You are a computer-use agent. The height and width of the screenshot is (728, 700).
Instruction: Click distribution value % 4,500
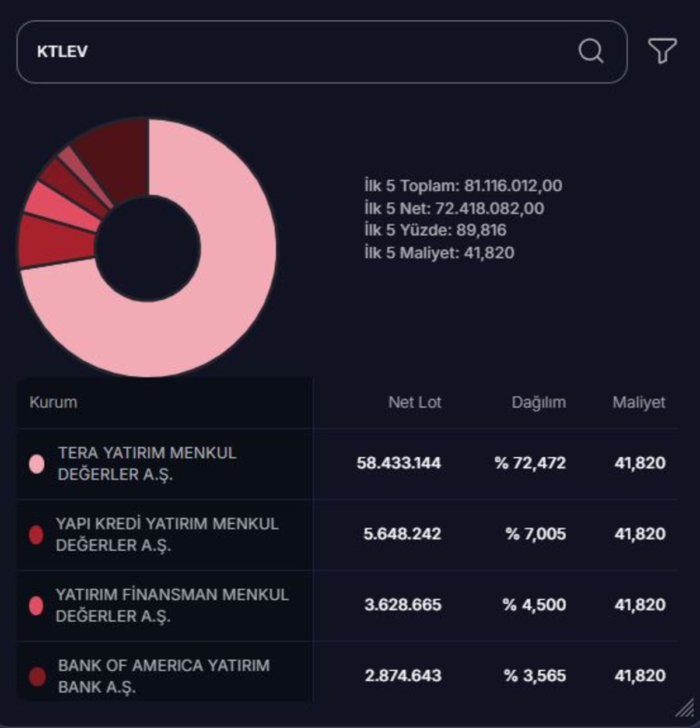[534, 605]
